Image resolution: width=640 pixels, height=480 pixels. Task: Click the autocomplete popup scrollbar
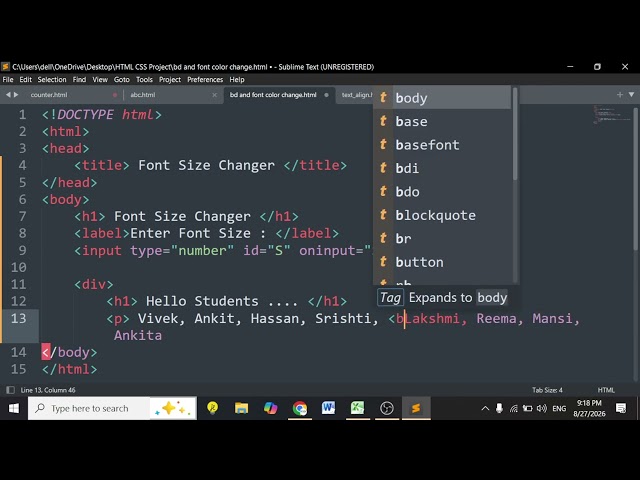coord(515,134)
